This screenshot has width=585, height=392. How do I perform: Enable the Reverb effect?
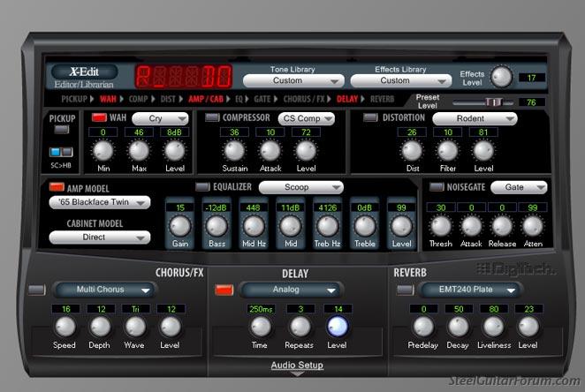coord(406,290)
